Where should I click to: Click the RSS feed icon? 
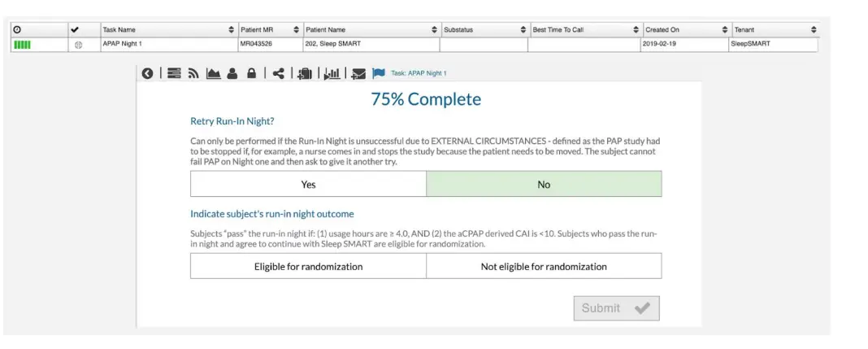pyautogui.click(x=193, y=73)
